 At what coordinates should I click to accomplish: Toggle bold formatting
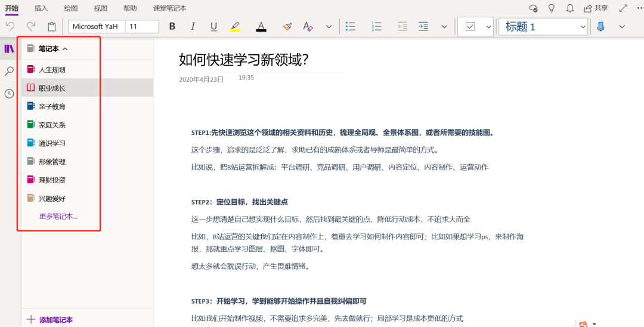[x=172, y=27]
